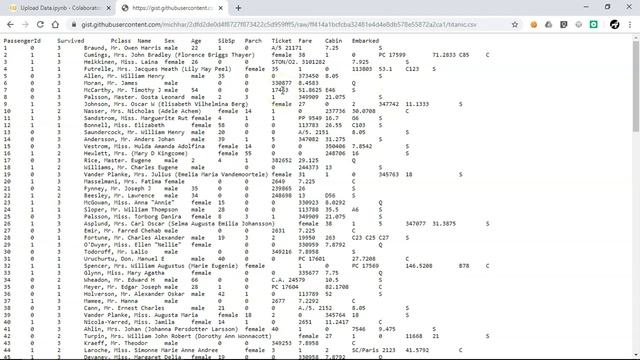Viewport: 640px width, 360px height.
Task: Click name 'Glynn, Miss. Mary Agatha'
Action: (124, 273)
